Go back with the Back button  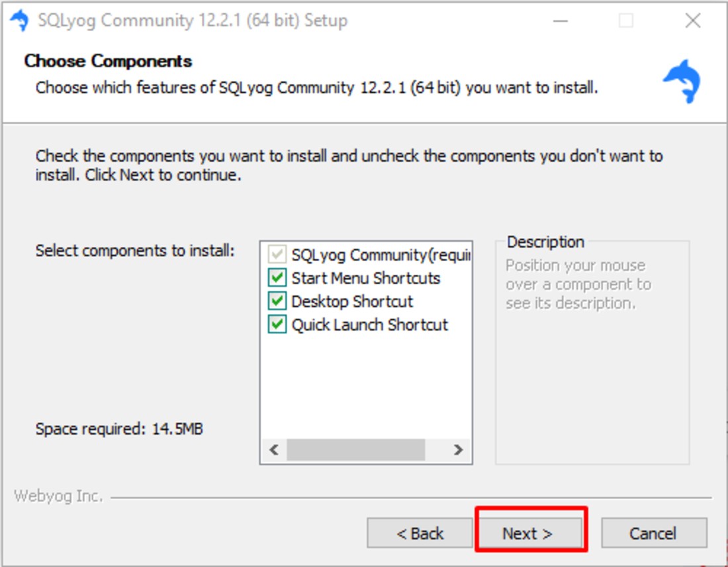pyautogui.click(x=420, y=533)
